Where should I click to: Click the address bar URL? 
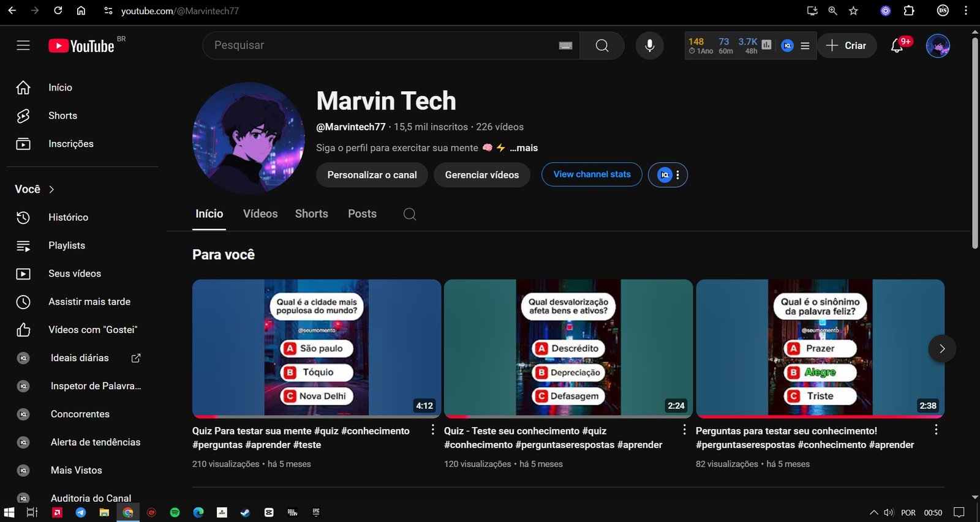pos(179,11)
